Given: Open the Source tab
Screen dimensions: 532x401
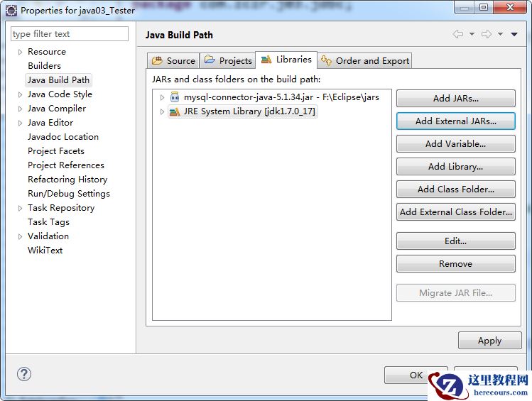Looking at the screenshot, I should pos(174,60).
